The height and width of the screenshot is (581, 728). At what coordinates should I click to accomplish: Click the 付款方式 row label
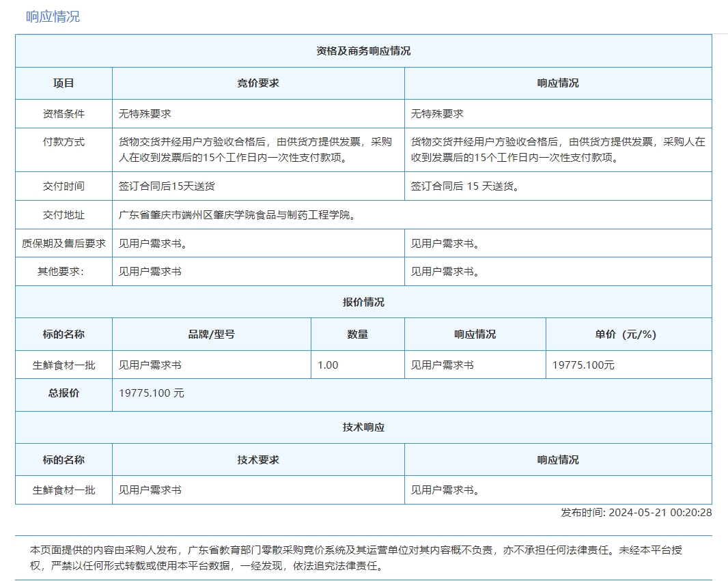[x=64, y=142]
